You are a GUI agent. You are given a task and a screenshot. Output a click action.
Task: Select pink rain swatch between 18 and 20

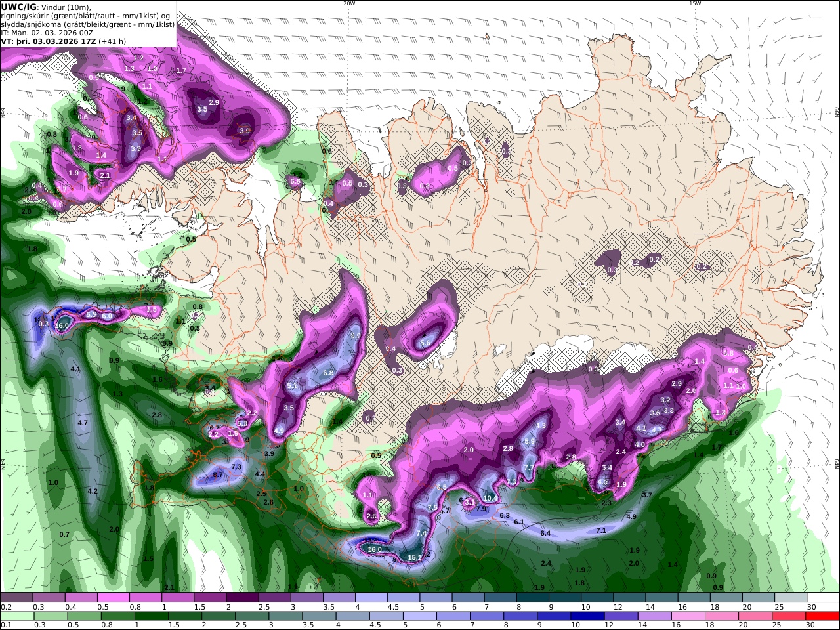pyautogui.click(x=721, y=616)
